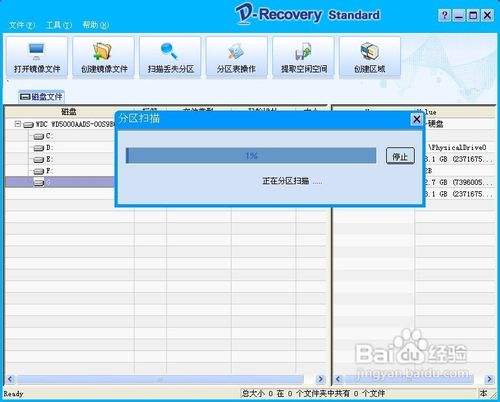The width and height of the screenshot is (500, 402).
Task: Click the 磁盘 column header
Action: [69, 111]
